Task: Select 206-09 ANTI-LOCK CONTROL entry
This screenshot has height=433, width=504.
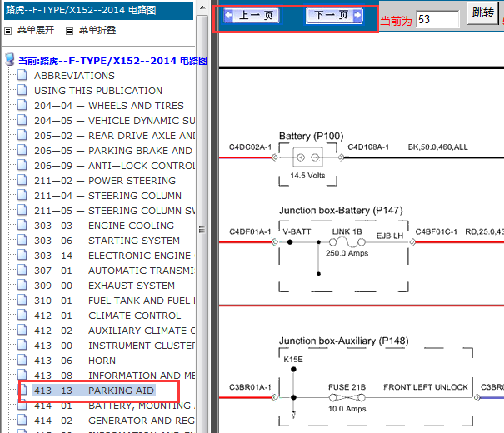Action: click(114, 166)
